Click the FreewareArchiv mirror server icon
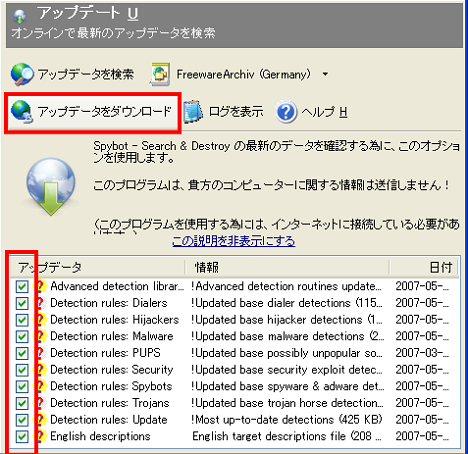Viewport: 468px width, 454px height. click(160, 74)
